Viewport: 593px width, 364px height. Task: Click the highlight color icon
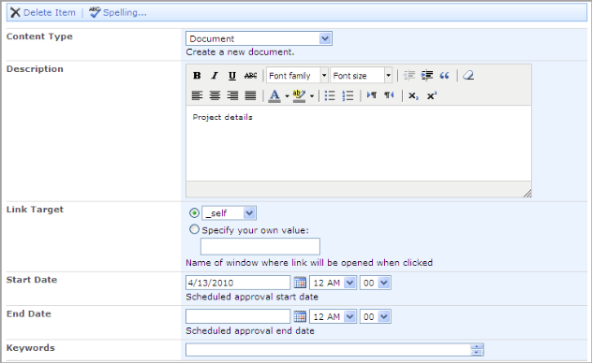299,95
